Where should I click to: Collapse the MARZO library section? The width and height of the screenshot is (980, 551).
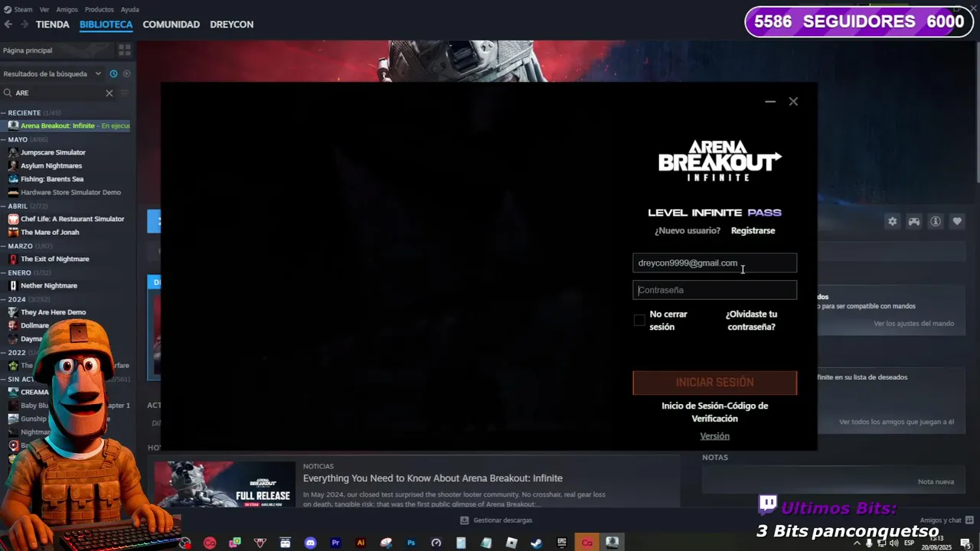point(3,246)
